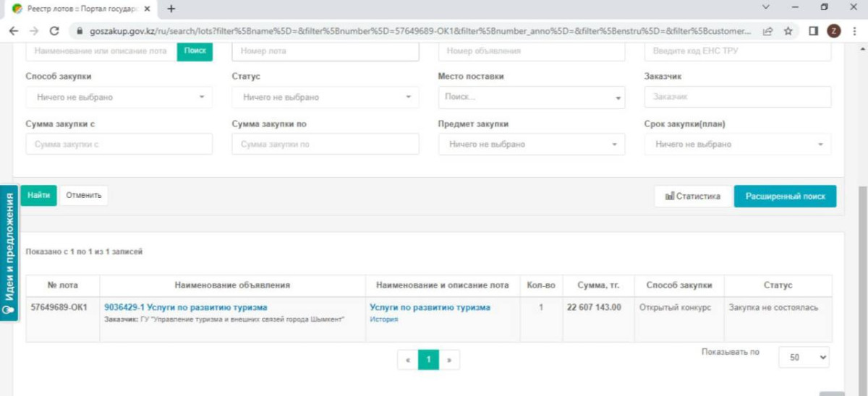The width and height of the screenshot is (868, 396).
Task: Open the Chrome three-dot menu
Action: click(x=854, y=31)
